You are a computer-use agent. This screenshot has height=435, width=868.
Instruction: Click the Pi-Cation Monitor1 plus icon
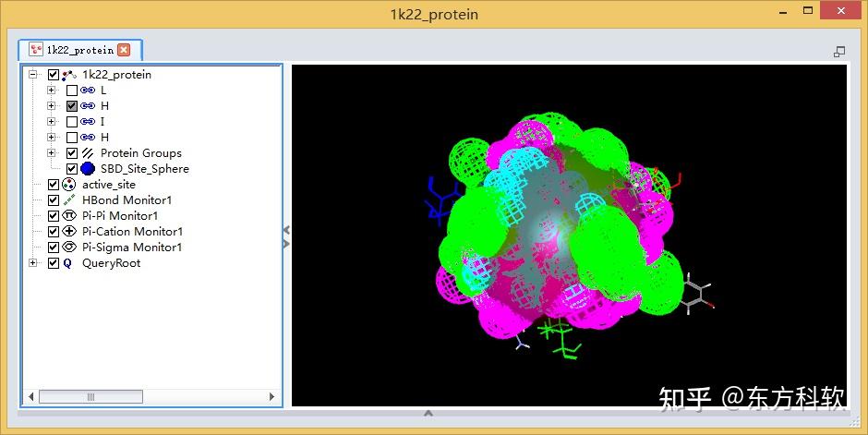[x=69, y=231]
